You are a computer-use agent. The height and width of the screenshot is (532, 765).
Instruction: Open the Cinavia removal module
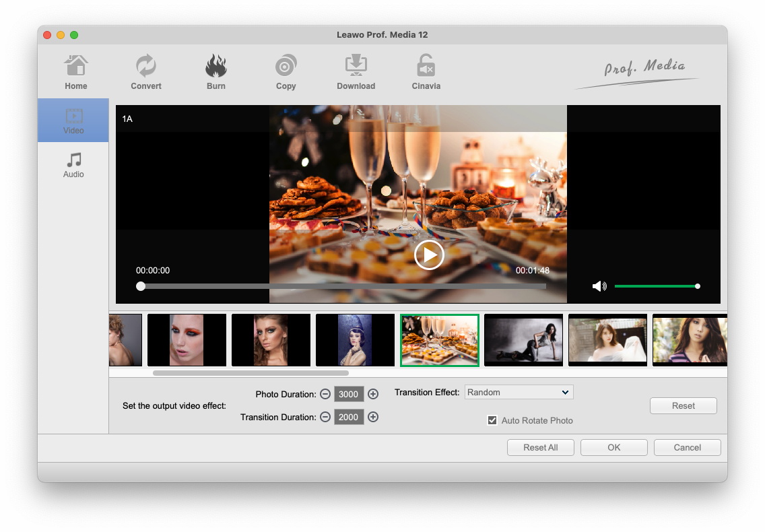pos(426,72)
